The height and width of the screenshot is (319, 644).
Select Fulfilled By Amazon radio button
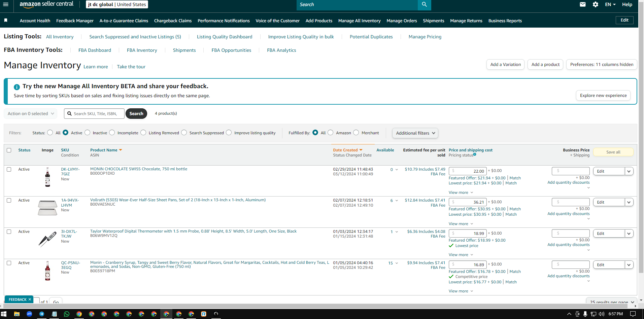331,133
